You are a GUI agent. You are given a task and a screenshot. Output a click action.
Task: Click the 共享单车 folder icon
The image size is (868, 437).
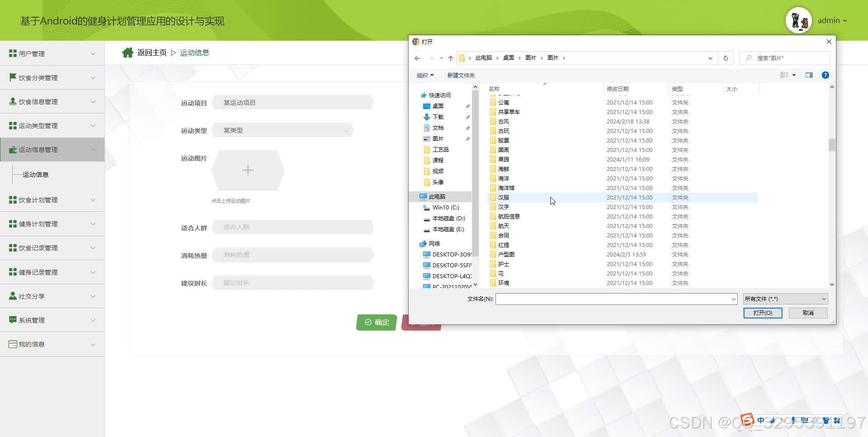(493, 112)
